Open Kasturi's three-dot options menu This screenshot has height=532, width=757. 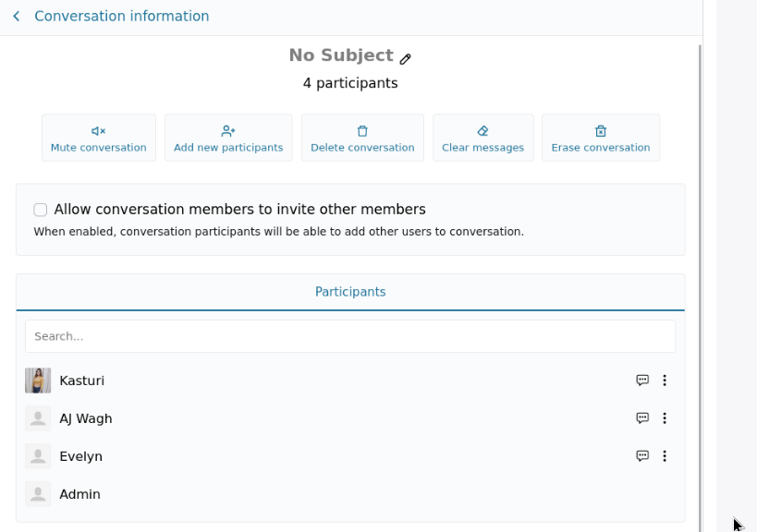[x=665, y=381]
